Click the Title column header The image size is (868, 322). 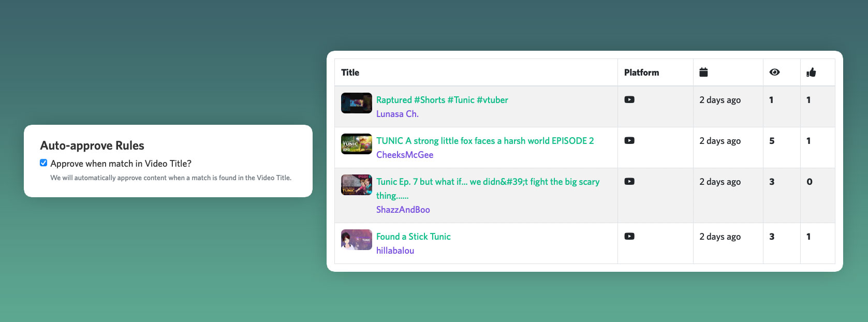point(350,72)
